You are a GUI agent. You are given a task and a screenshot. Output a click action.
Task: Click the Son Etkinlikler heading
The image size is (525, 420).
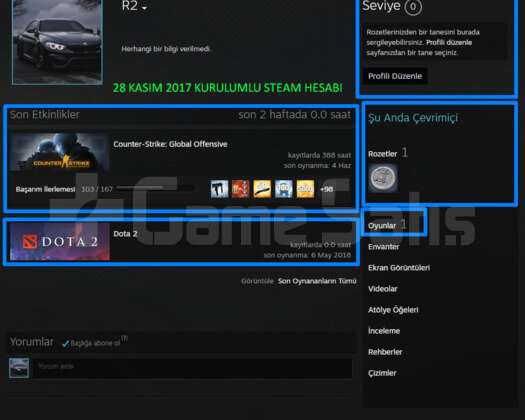(45, 115)
